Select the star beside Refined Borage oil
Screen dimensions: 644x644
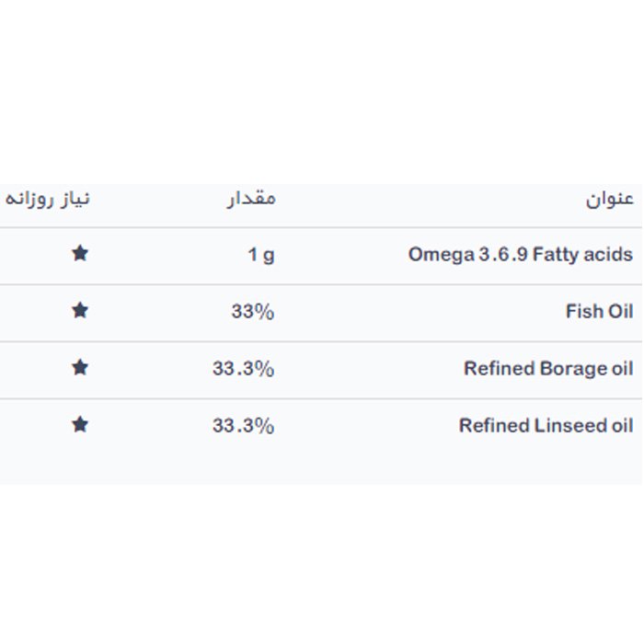(80, 367)
